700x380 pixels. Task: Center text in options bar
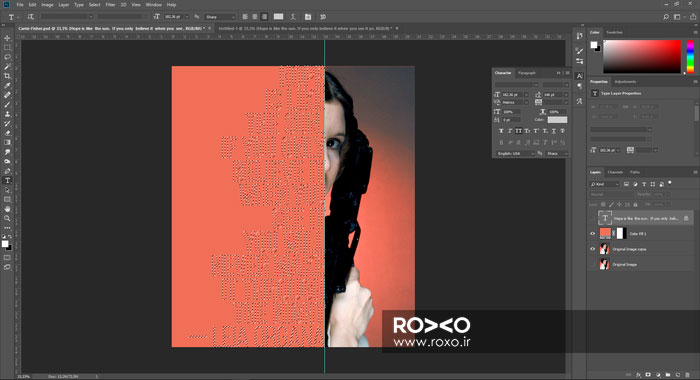[x=255, y=17]
